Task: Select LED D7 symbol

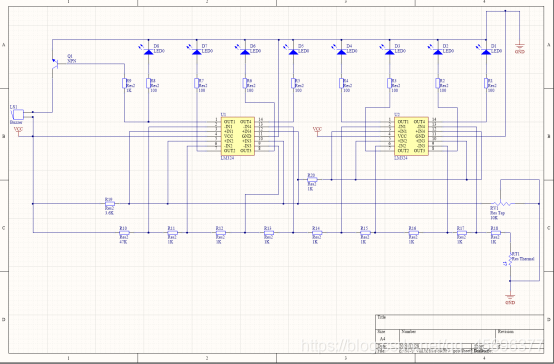Action: (x=197, y=52)
